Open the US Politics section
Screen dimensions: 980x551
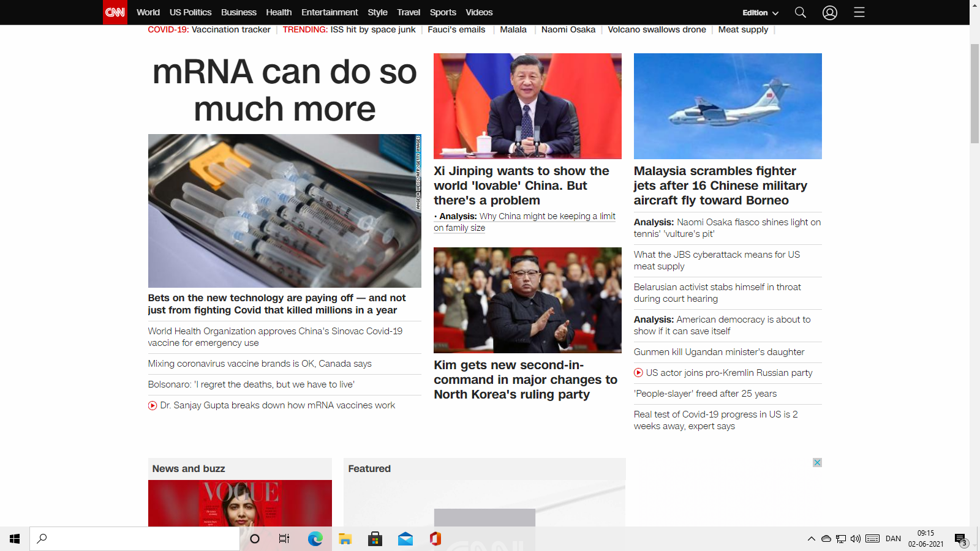(x=190, y=12)
